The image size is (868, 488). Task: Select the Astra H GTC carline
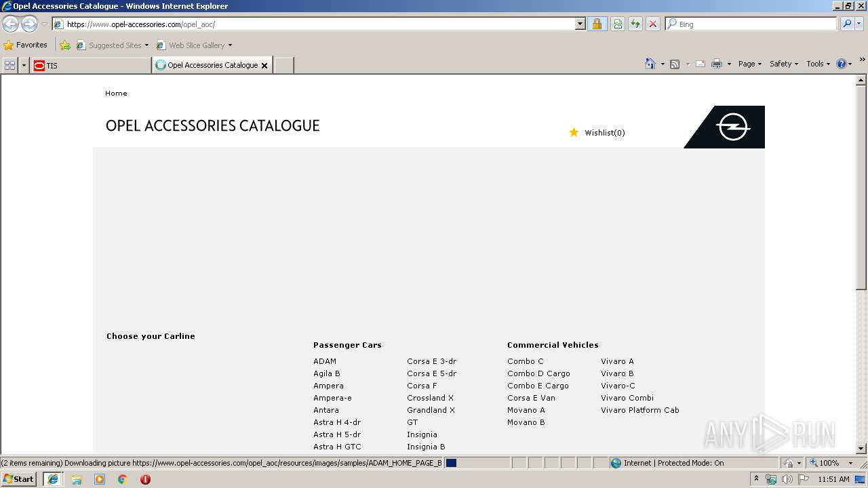click(x=337, y=447)
